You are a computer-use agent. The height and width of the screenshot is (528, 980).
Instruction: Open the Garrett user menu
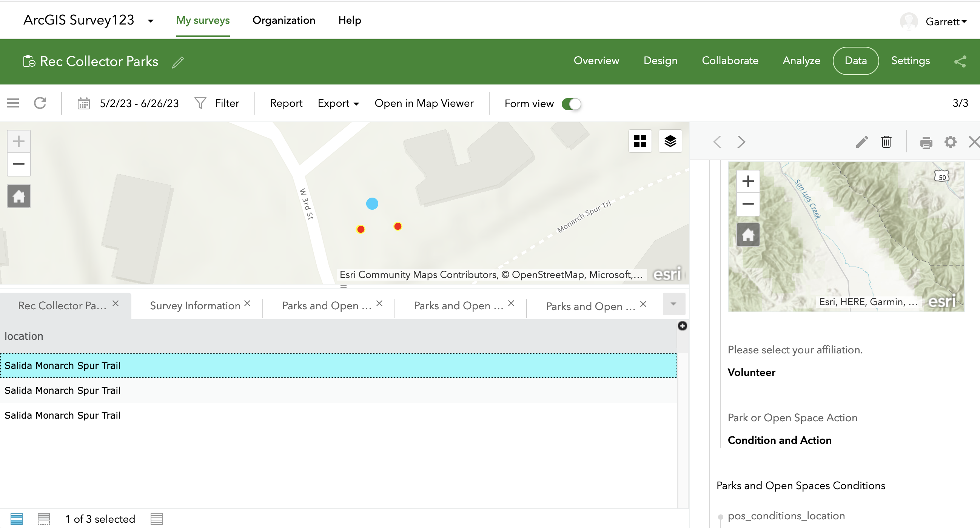[945, 21]
